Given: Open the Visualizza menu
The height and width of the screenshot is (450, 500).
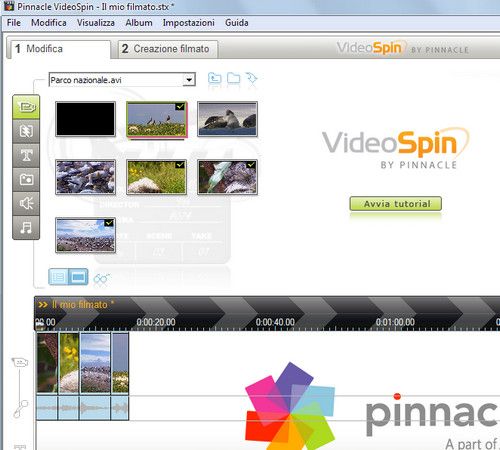Looking at the screenshot, I should coord(96,23).
